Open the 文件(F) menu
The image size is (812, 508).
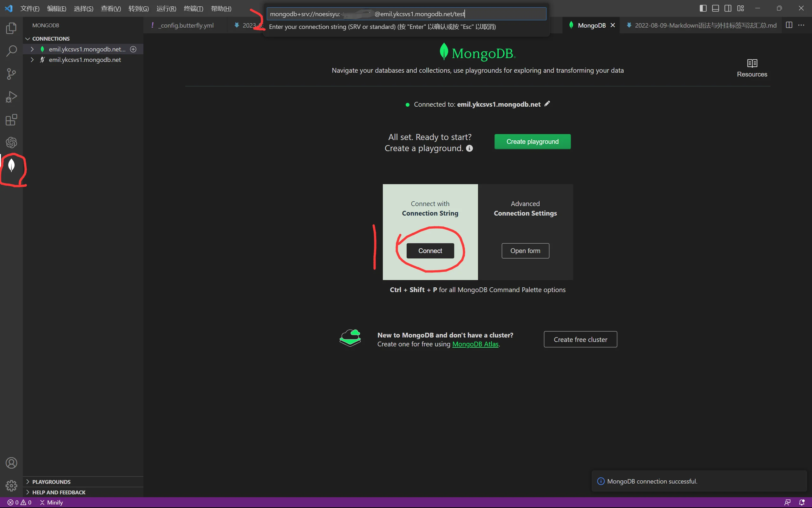coord(30,8)
